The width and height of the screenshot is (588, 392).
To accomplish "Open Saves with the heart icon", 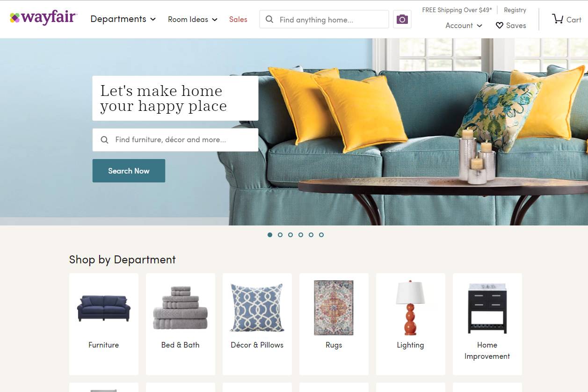I will 511,26.
